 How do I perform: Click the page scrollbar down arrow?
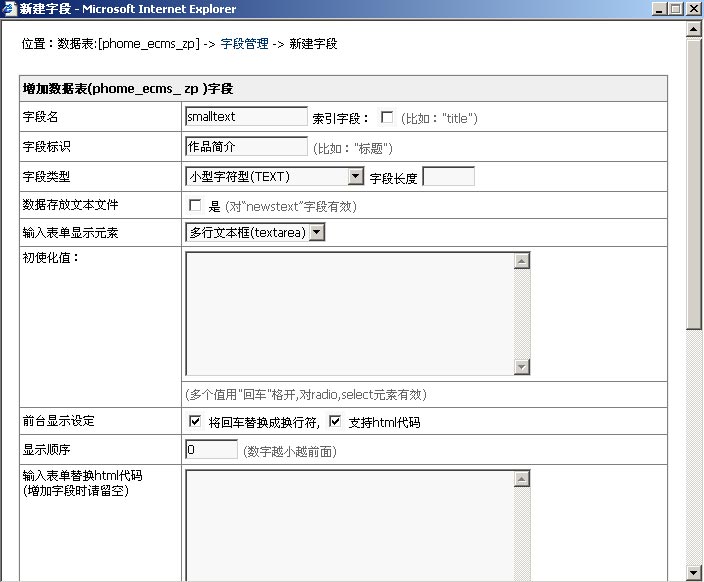pos(694,573)
